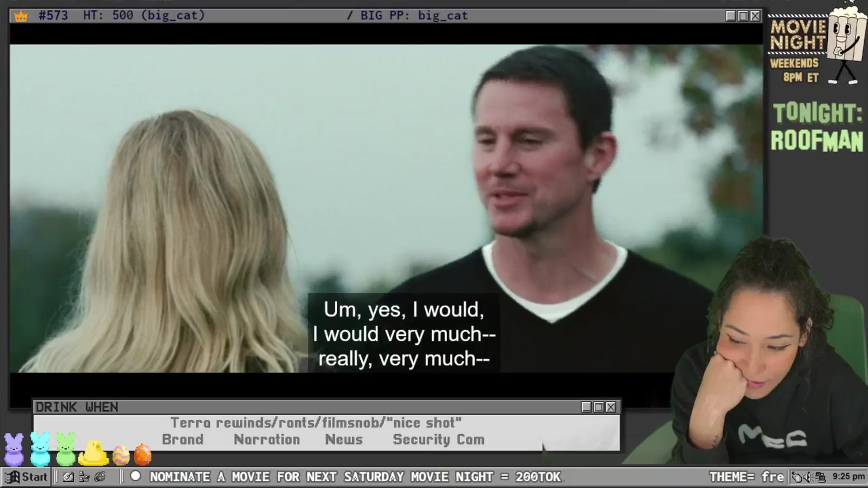The height and width of the screenshot is (488, 868).
Task: Click the cyan bunny Peep
Action: tap(40, 449)
